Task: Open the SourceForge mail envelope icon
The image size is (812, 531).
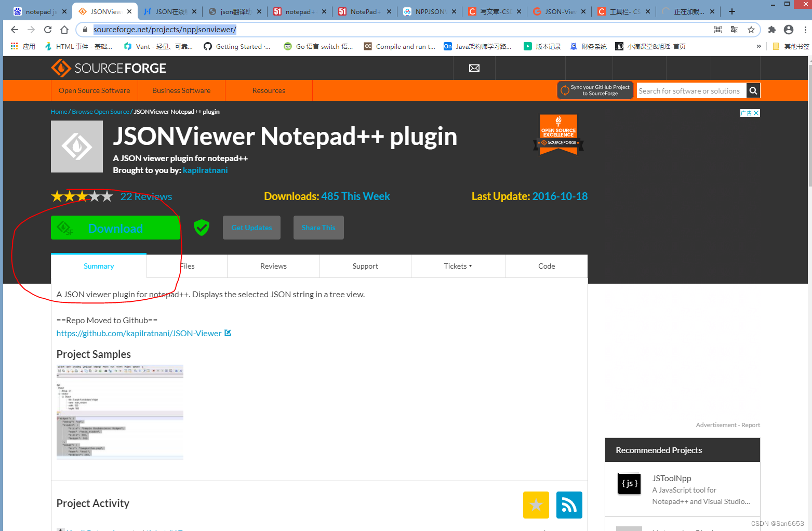Action: click(x=474, y=68)
